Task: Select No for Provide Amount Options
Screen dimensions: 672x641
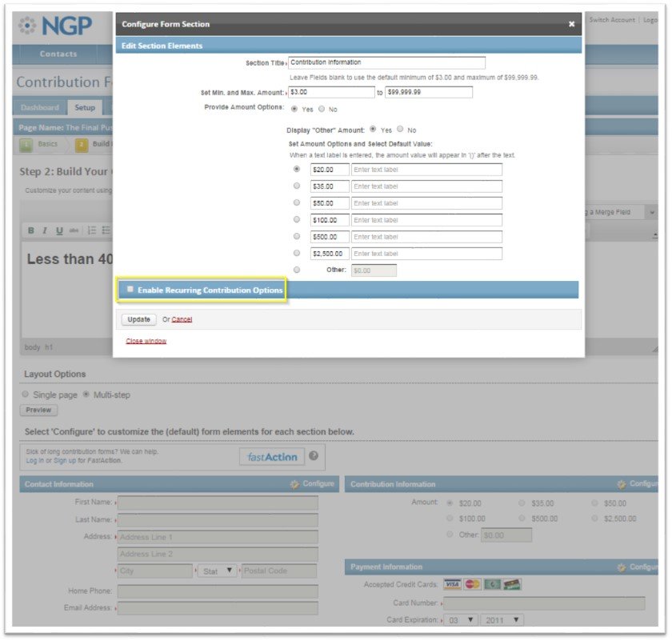Action: click(322, 109)
